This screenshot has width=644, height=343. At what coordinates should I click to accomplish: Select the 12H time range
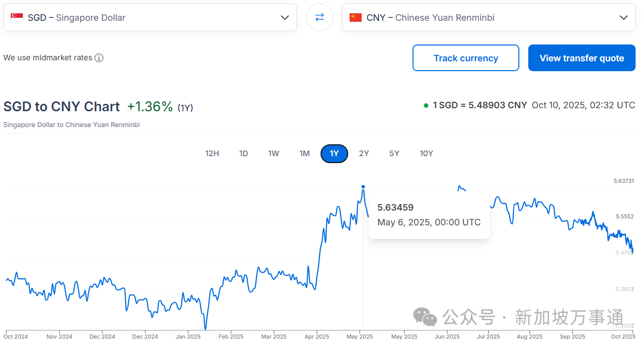212,153
